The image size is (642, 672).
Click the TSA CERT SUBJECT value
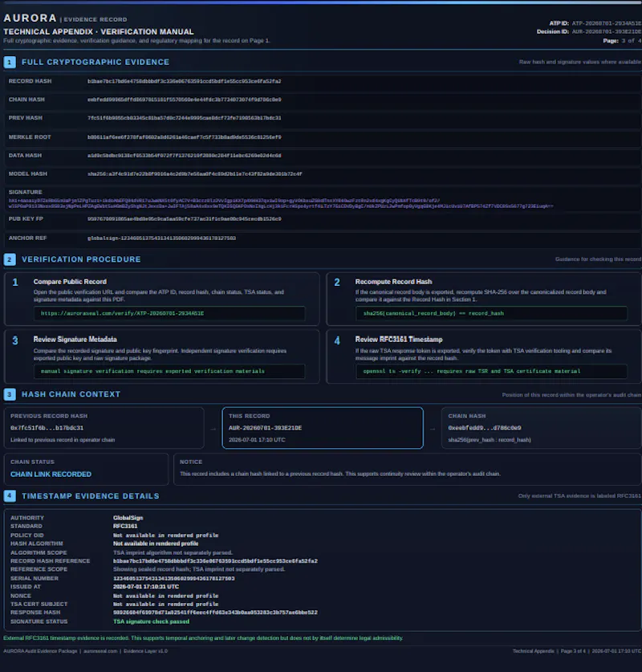pos(166,605)
